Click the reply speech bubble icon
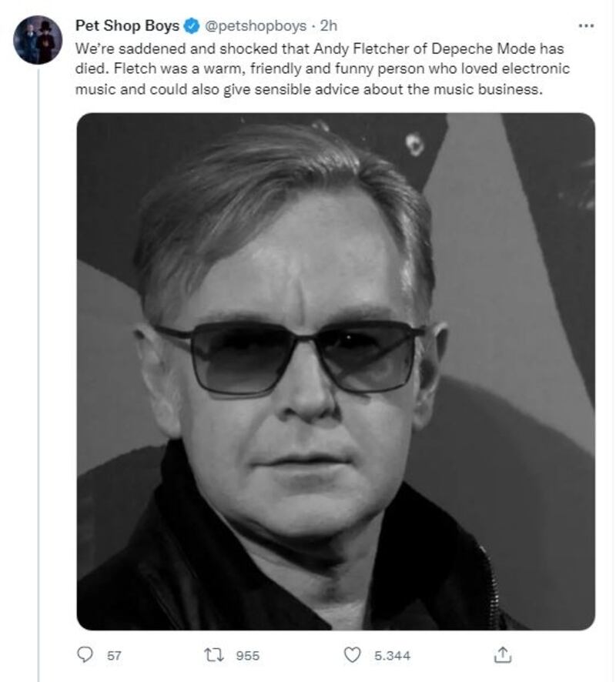Image resolution: width=616 pixels, height=682 pixels. [x=85, y=655]
